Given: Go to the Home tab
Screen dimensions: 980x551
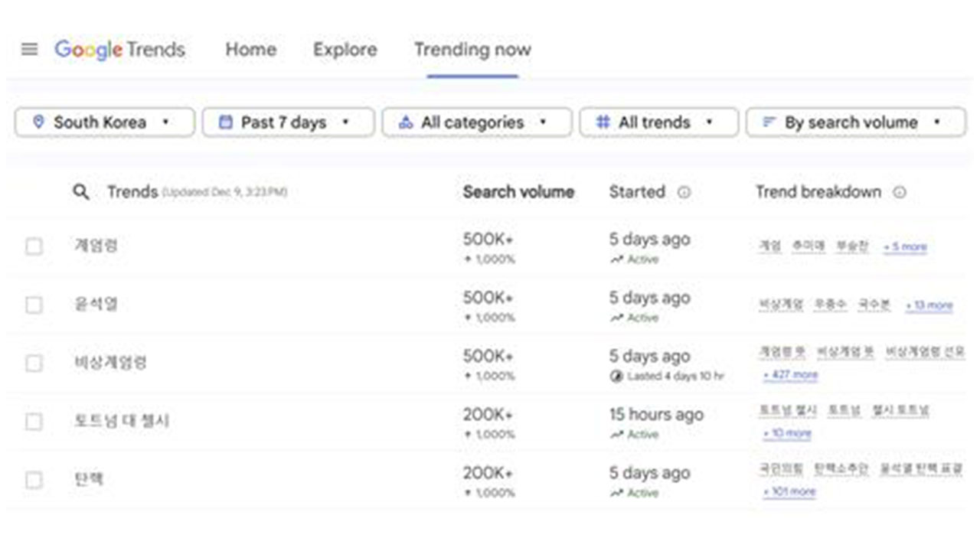Looking at the screenshot, I should click(250, 50).
